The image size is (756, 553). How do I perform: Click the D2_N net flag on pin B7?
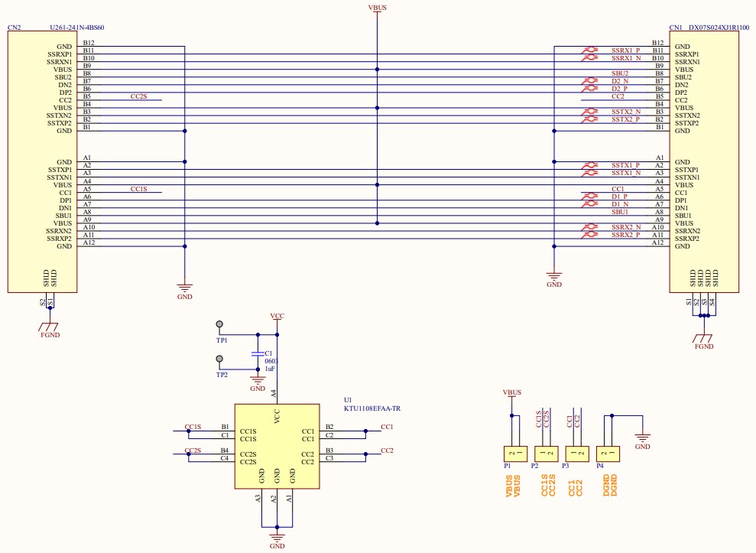619,80
